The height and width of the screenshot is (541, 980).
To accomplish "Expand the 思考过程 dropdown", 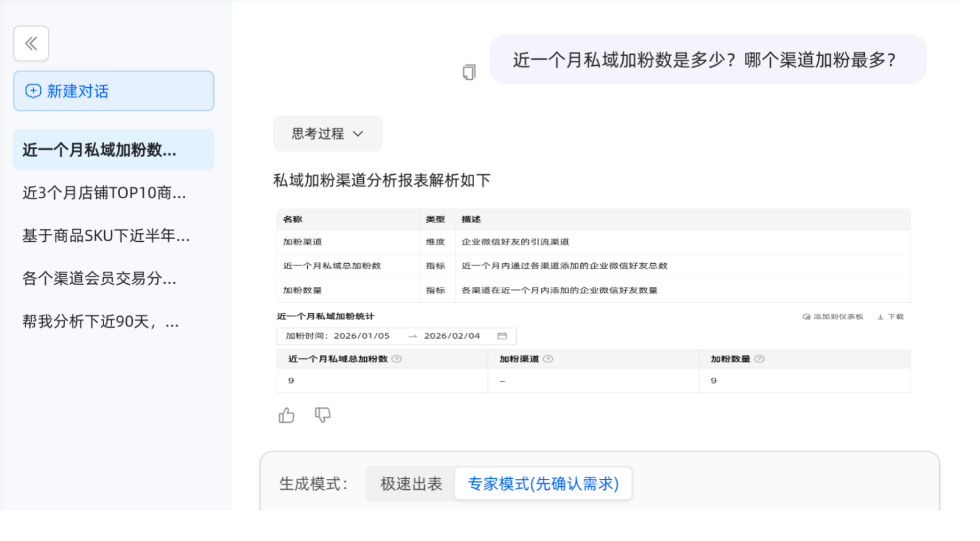I will (x=327, y=133).
